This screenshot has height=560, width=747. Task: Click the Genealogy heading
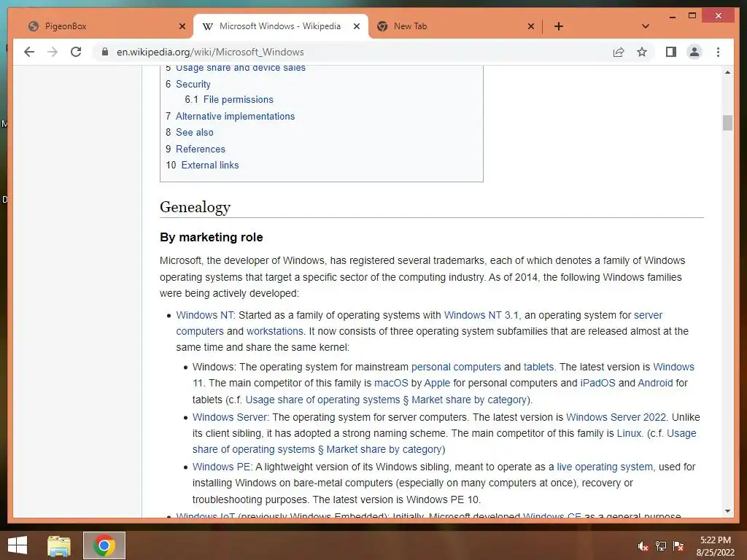[x=196, y=207]
